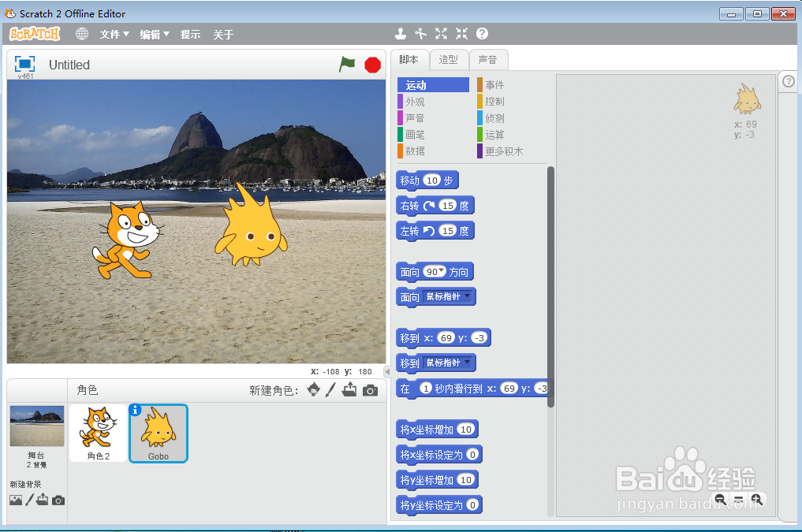The width and height of the screenshot is (802, 532).
Task: Click degrees field in 右转 block
Action: (x=448, y=206)
